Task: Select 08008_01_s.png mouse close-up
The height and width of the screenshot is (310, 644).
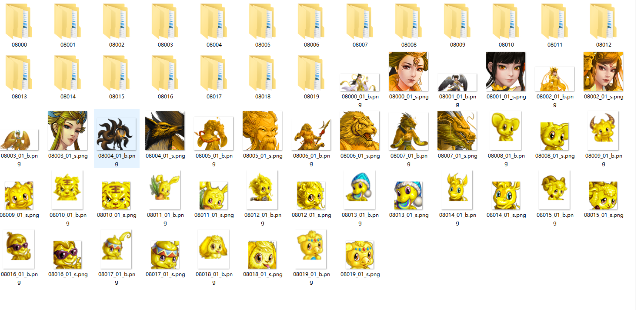Action: pyautogui.click(x=554, y=136)
